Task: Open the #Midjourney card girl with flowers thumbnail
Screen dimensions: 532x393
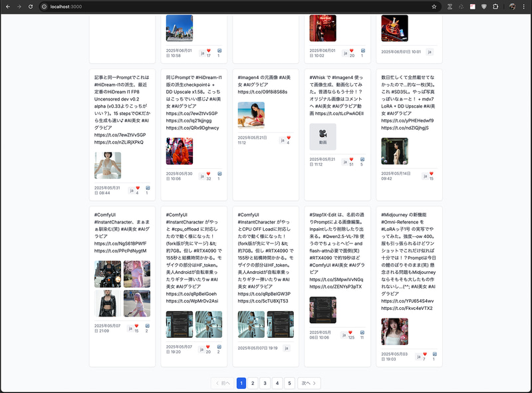Action: (394, 332)
